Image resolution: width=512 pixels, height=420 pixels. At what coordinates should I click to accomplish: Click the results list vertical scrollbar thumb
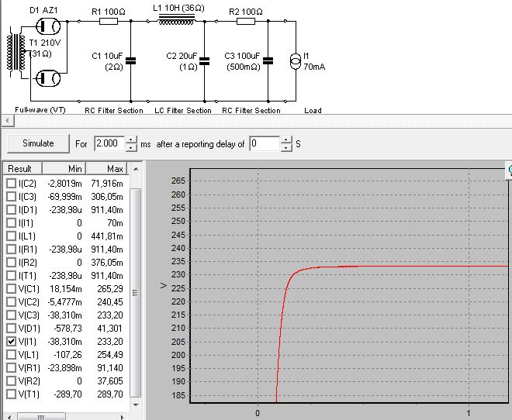136,292
